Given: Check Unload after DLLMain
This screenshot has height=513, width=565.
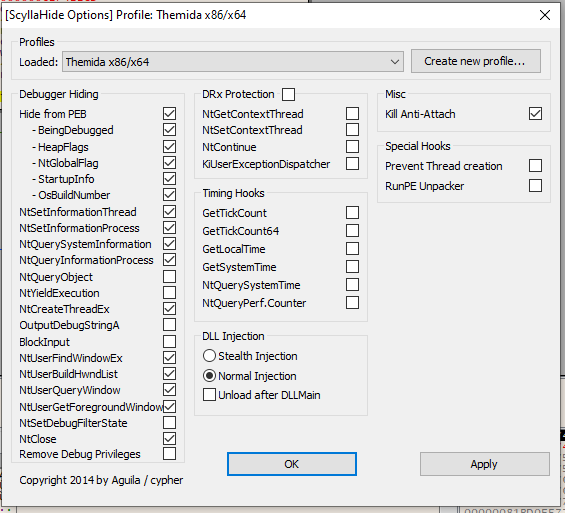Looking at the screenshot, I should pos(209,395).
